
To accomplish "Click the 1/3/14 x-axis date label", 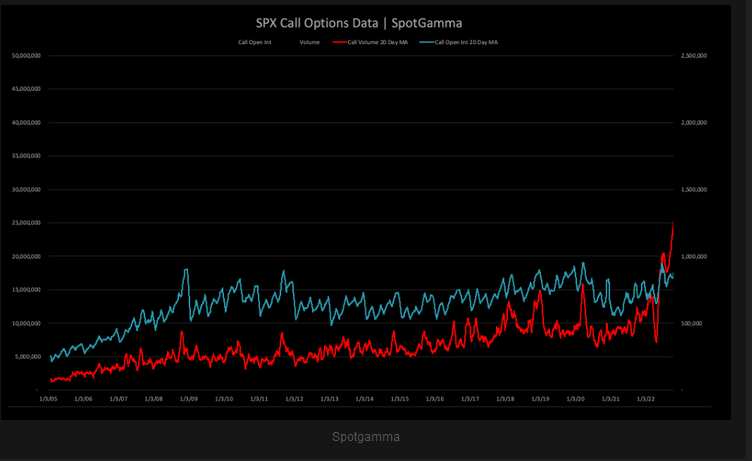I will 364,398.
